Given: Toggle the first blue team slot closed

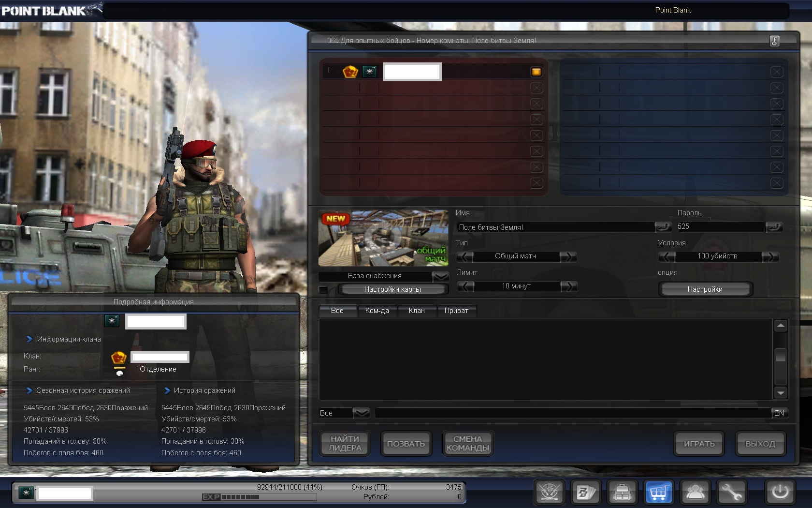Looking at the screenshot, I should pos(776,72).
